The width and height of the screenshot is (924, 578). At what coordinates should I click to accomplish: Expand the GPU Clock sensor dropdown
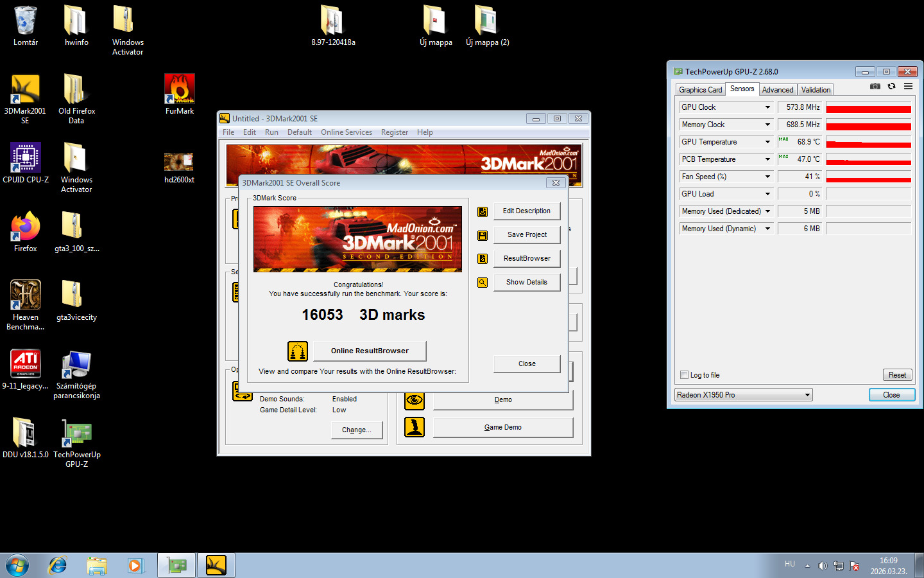pyautogui.click(x=767, y=107)
